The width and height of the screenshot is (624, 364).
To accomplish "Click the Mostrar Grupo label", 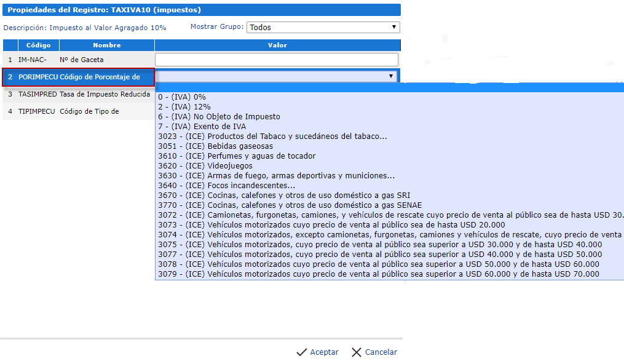I will coord(217,26).
